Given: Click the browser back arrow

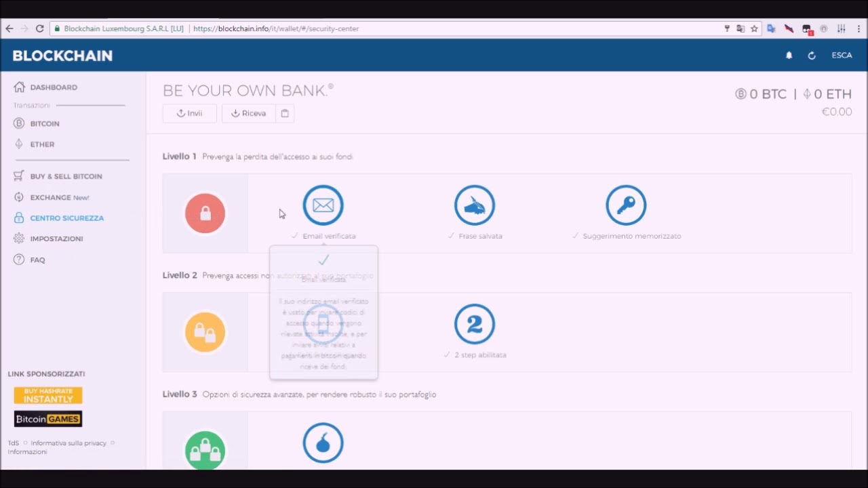Looking at the screenshot, I should [x=9, y=28].
